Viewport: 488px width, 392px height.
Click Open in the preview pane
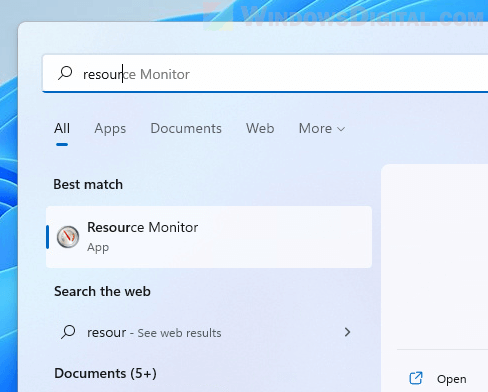451,379
